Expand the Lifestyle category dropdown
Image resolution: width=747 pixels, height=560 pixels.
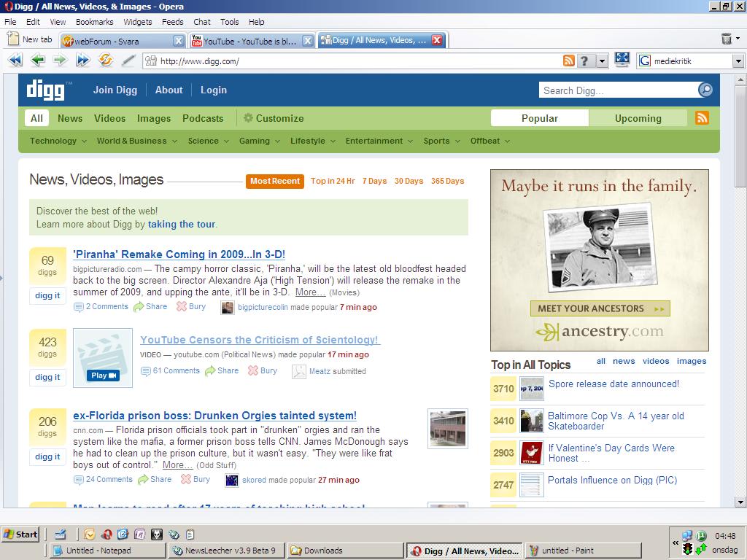333,141
